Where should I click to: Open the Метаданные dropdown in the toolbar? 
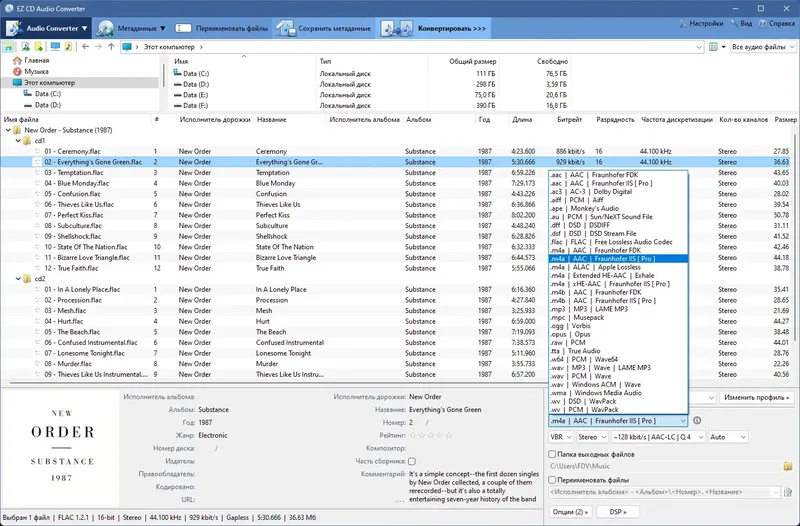(x=132, y=28)
